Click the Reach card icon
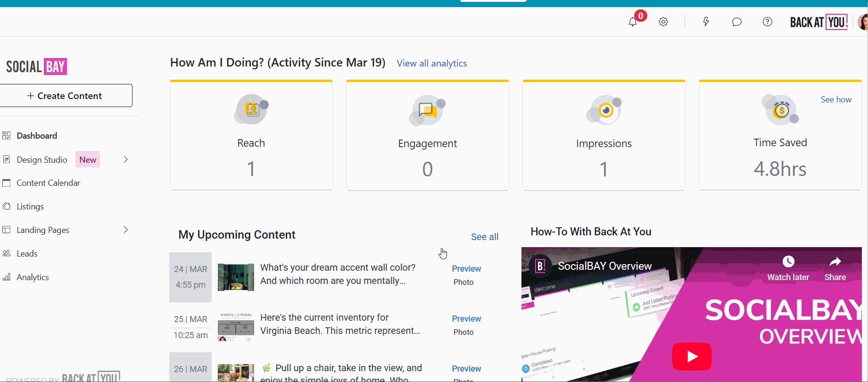The width and height of the screenshot is (868, 382). tap(251, 109)
